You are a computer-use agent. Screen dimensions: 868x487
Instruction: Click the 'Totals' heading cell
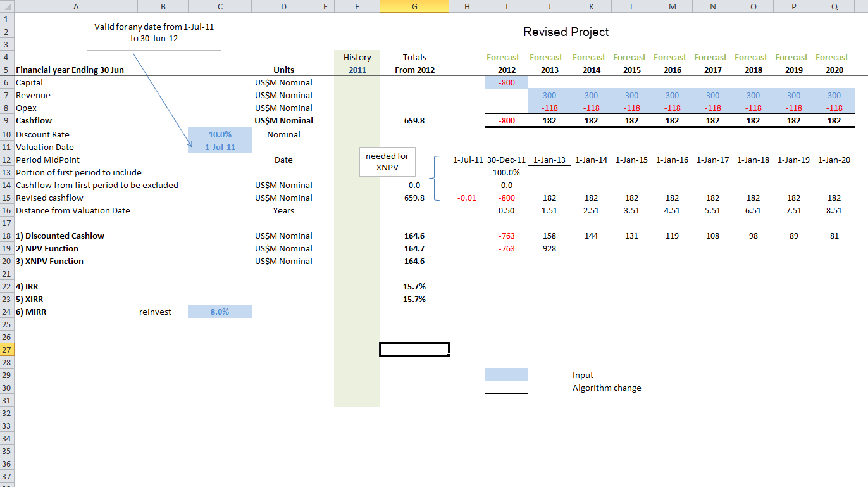414,57
